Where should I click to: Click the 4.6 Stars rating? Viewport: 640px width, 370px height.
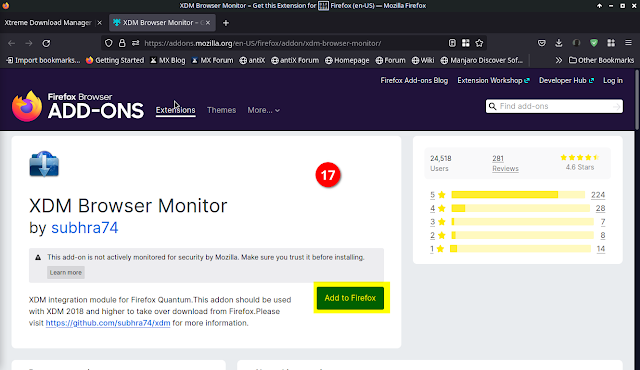580,162
